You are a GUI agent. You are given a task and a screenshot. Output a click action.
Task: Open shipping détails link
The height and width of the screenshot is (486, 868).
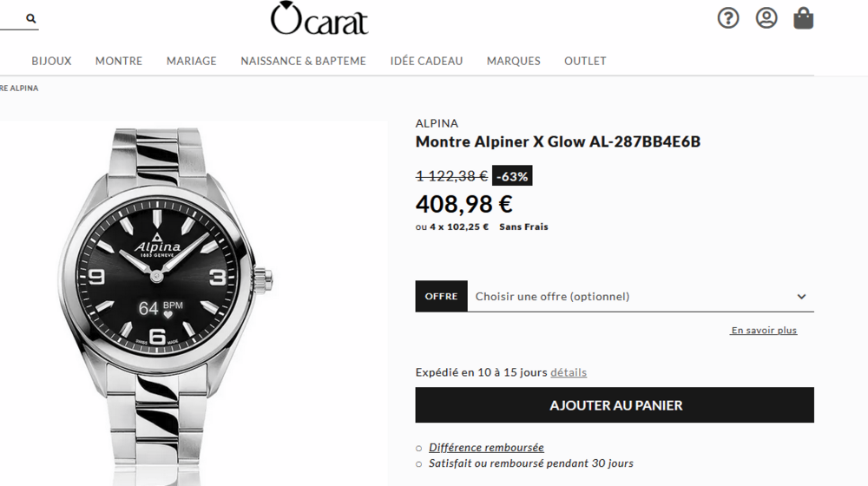click(x=569, y=372)
